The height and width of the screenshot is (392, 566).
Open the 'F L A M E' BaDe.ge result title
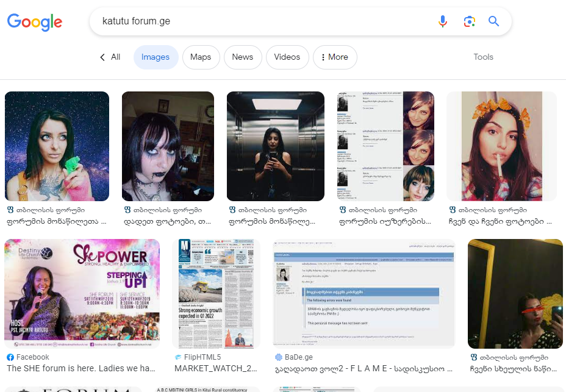pos(364,369)
